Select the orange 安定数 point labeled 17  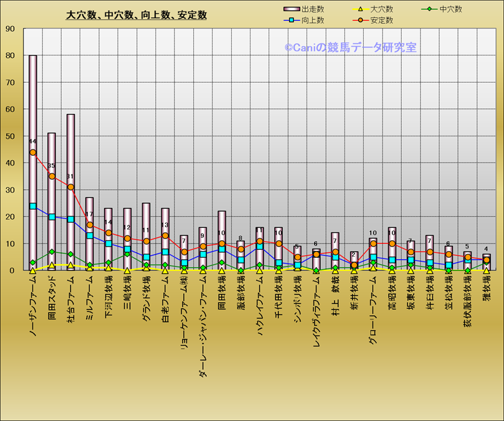pyautogui.click(x=90, y=225)
